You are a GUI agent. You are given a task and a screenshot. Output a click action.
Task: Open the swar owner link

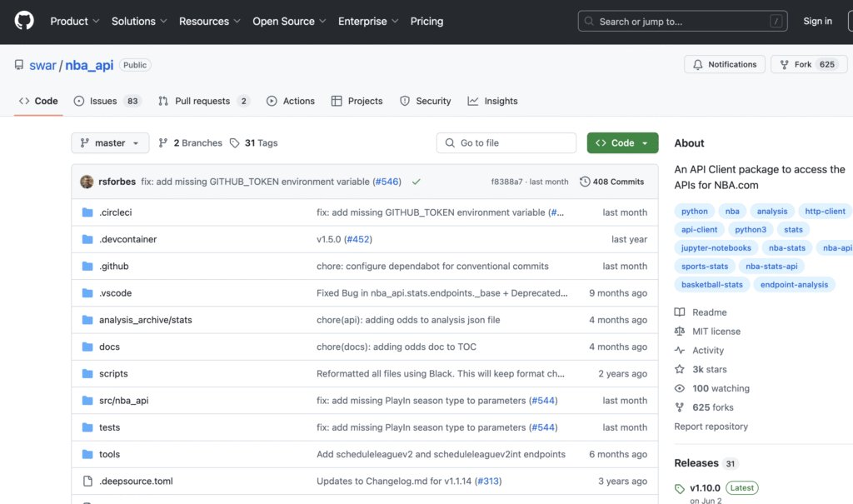pyautogui.click(x=42, y=65)
